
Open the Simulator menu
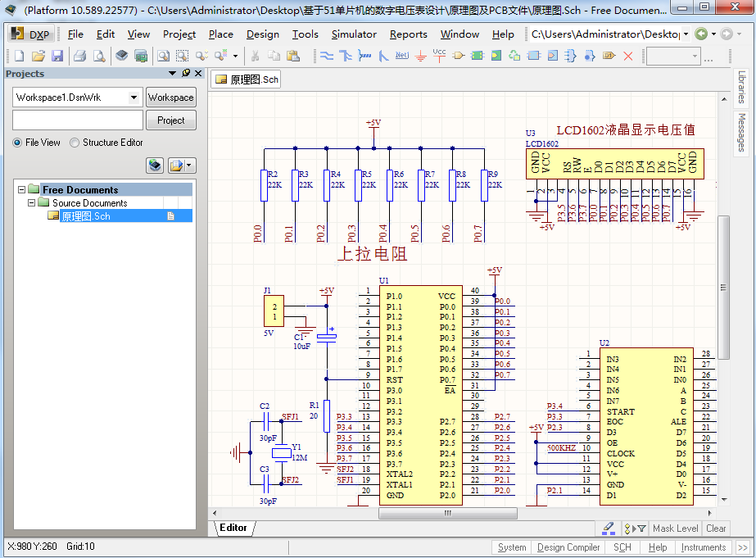pos(354,34)
